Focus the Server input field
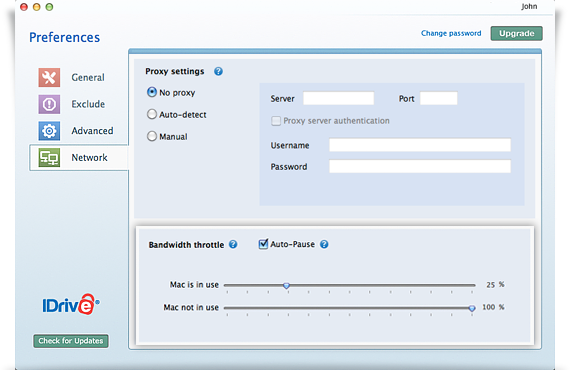The image size is (570, 370). [x=338, y=98]
